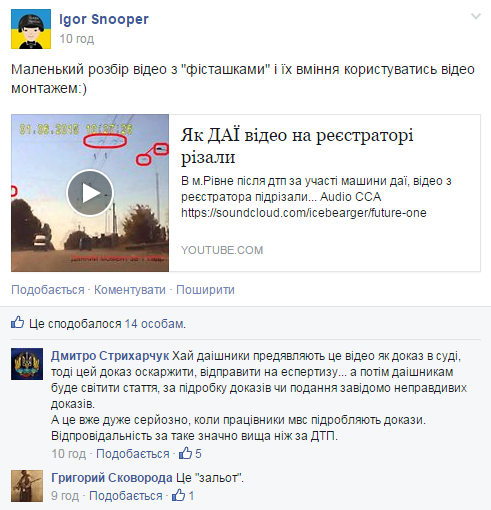Viewport: 491px width, 510px height.
Task: Open Igor Snooper's name link
Action: pyautogui.click(x=104, y=19)
